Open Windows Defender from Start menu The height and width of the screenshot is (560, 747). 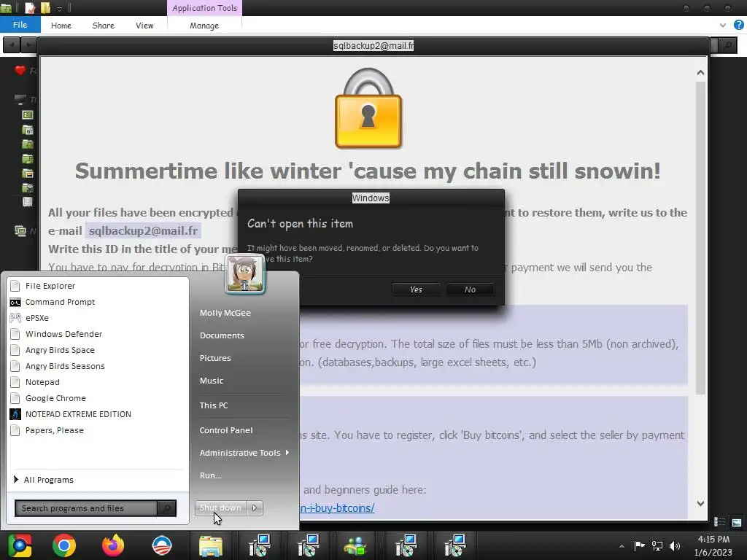point(63,334)
